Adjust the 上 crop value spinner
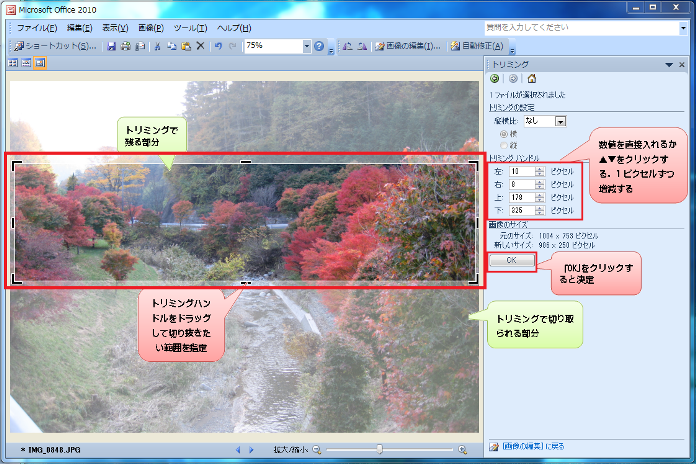The image size is (696, 466). pos(540,197)
